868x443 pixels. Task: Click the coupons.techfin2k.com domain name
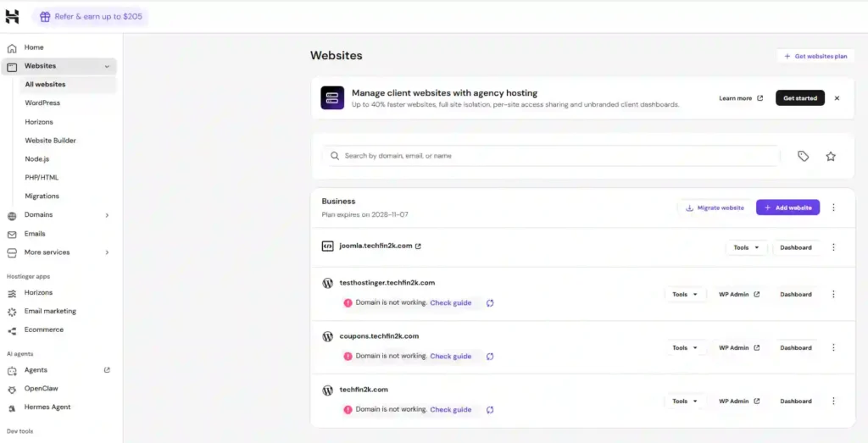tap(379, 335)
